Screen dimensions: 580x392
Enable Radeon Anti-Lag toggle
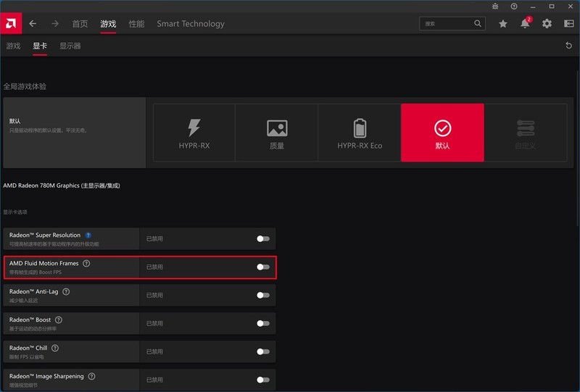point(263,295)
